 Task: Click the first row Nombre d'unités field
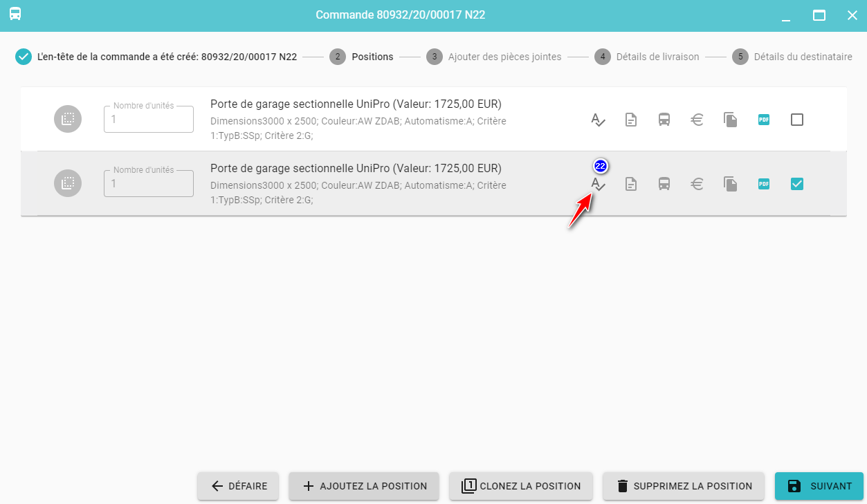(x=149, y=120)
